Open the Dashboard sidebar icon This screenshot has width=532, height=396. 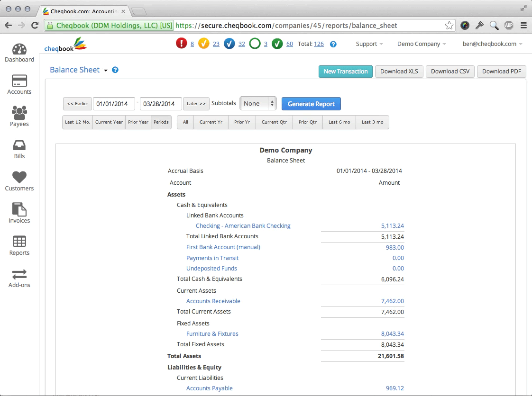click(x=19, y=49)
